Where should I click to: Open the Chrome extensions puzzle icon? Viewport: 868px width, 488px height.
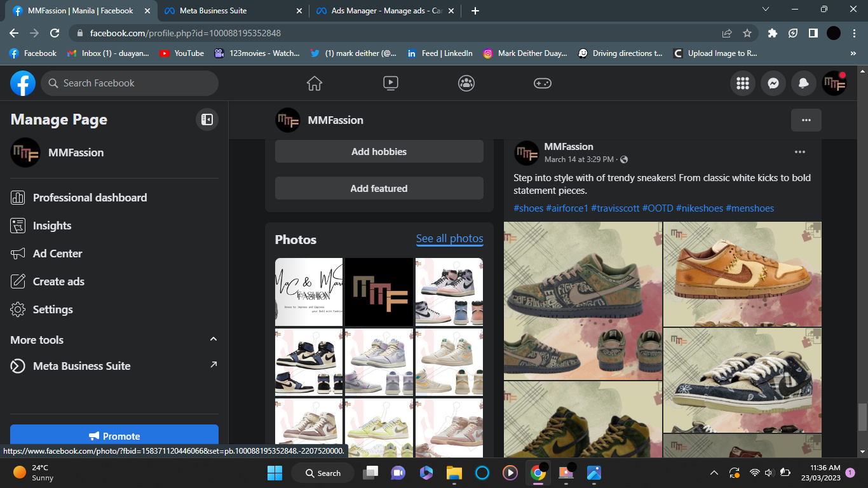pyautogui.click(x=773, y=33)
